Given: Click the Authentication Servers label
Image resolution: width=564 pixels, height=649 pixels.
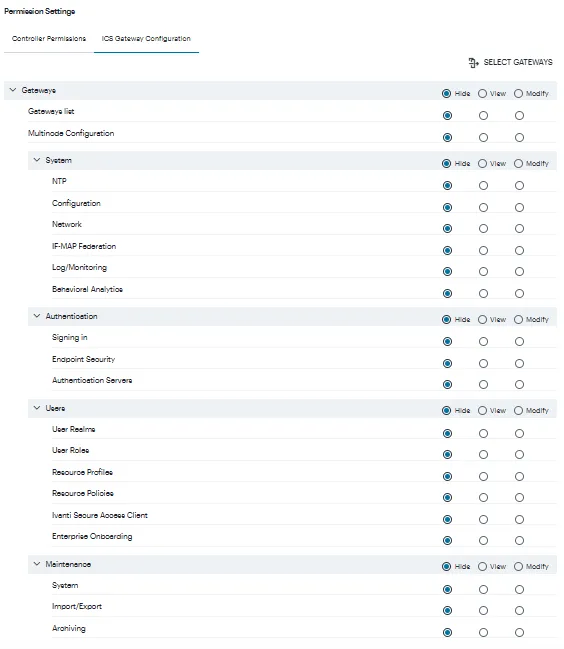Looking at the screenshot, I should coord(92,380).
